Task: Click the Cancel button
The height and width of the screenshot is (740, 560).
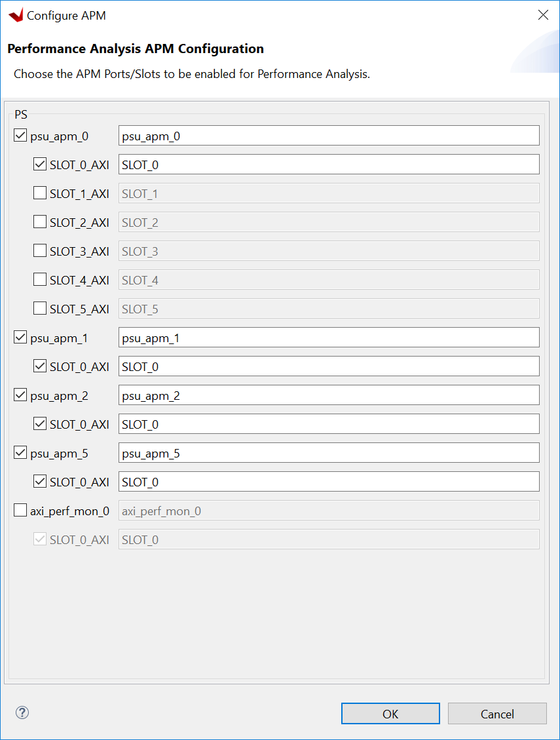Action: [x=497, y=714]
